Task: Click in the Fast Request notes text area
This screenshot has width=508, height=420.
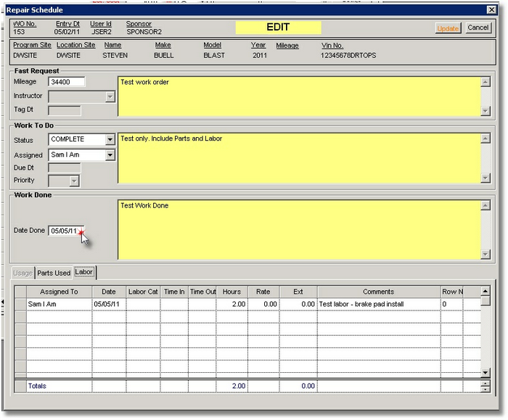Action: point(298,96)
